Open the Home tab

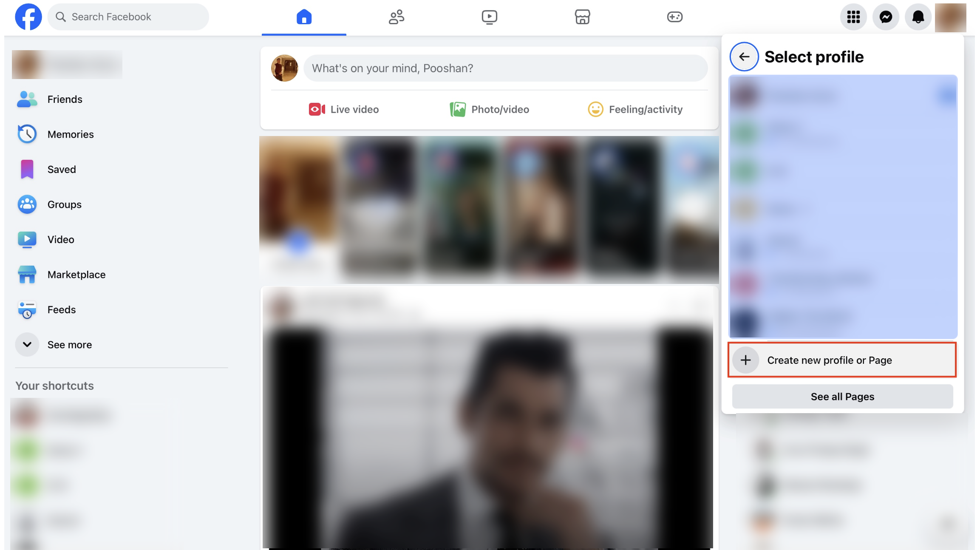click(304, 17)
